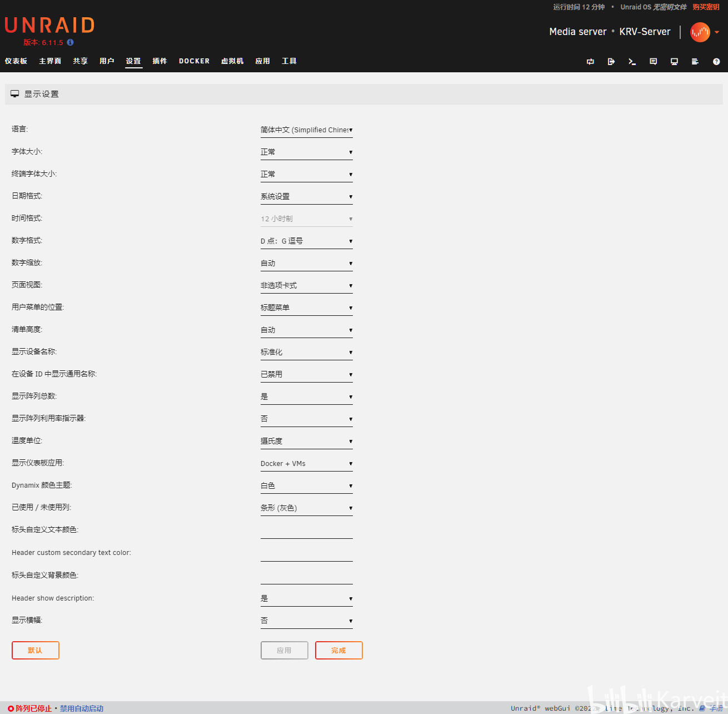Click the info icon beside version 6.11.5

(x=70, y=42)
